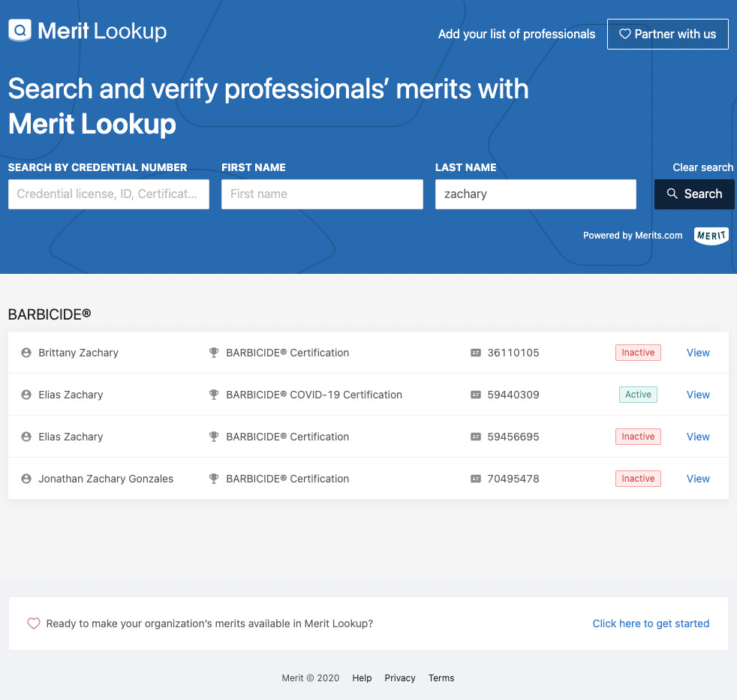This screenshot has height=700, width=737.
Task: View Elias Zachary COVID-19 certification
Action: [x=698, y=395]
